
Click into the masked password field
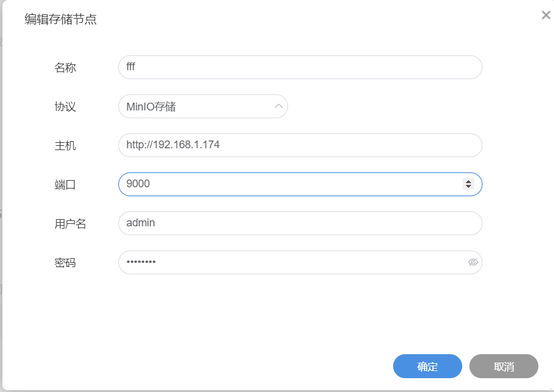(288, 262)
